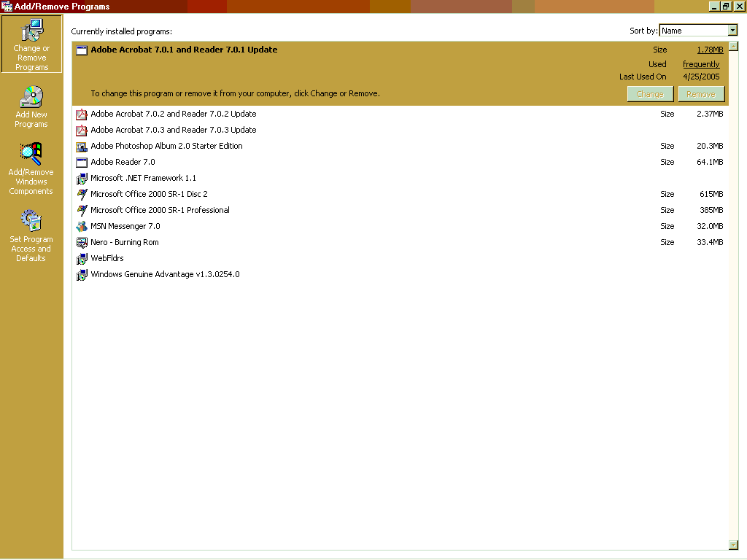Minimize the Add/Remove Programs window
This screenshot has width=747, height=560.
coord(714,6)
